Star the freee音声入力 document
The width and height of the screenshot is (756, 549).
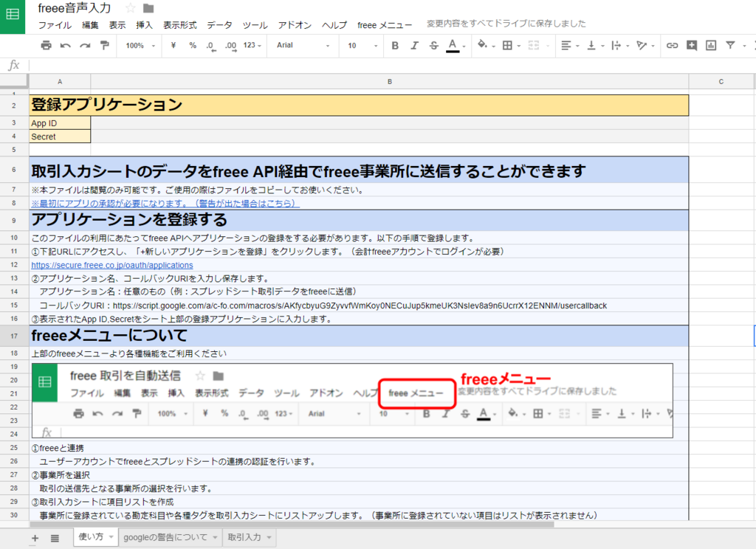[131, 8]
